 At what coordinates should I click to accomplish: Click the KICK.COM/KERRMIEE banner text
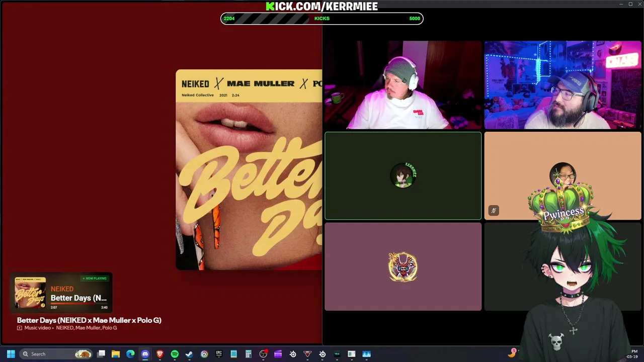pos(322,6)
